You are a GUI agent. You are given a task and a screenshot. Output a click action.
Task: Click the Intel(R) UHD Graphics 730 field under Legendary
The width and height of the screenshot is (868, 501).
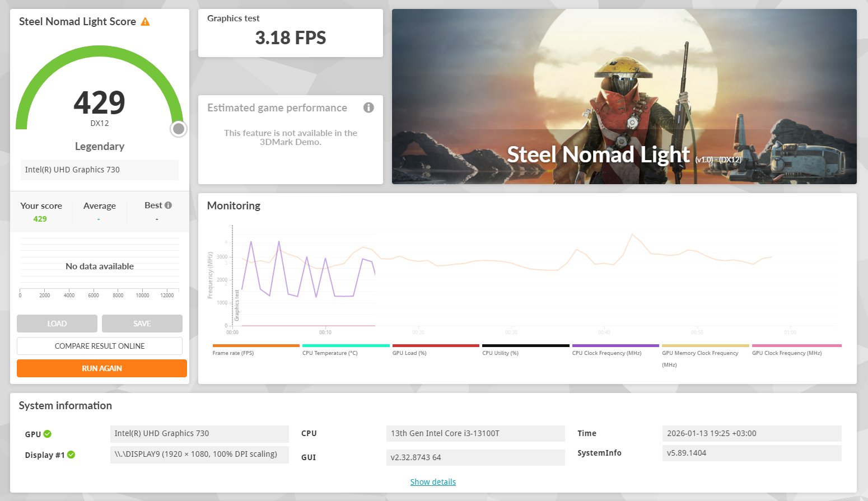[x=100, y=170]
